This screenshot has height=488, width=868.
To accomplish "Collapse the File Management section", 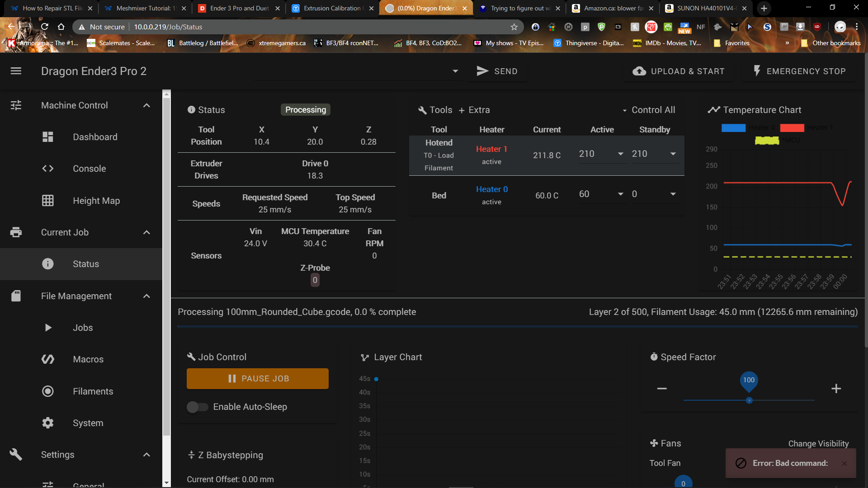I will [146, 296].
